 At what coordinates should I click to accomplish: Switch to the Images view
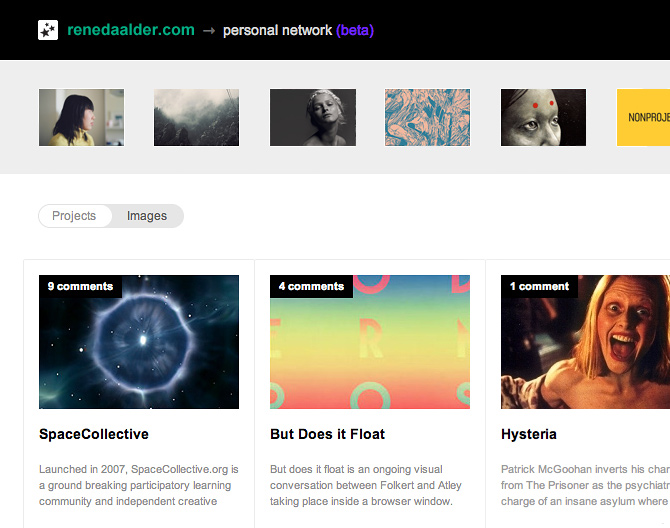[x=147, y=216]
